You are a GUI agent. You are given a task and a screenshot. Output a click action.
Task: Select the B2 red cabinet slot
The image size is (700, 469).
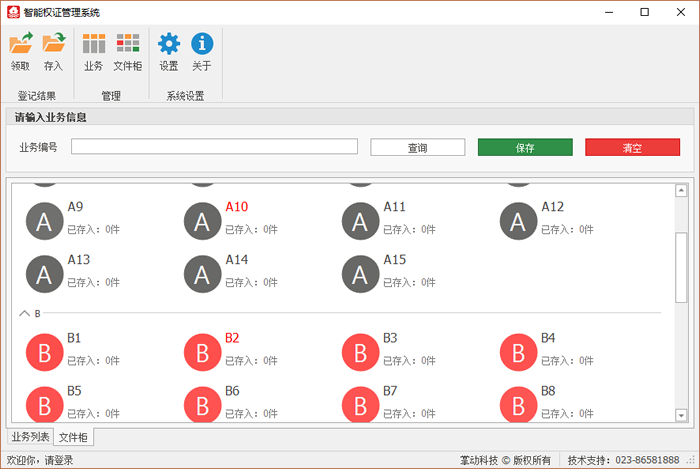(x=202, y=352)
